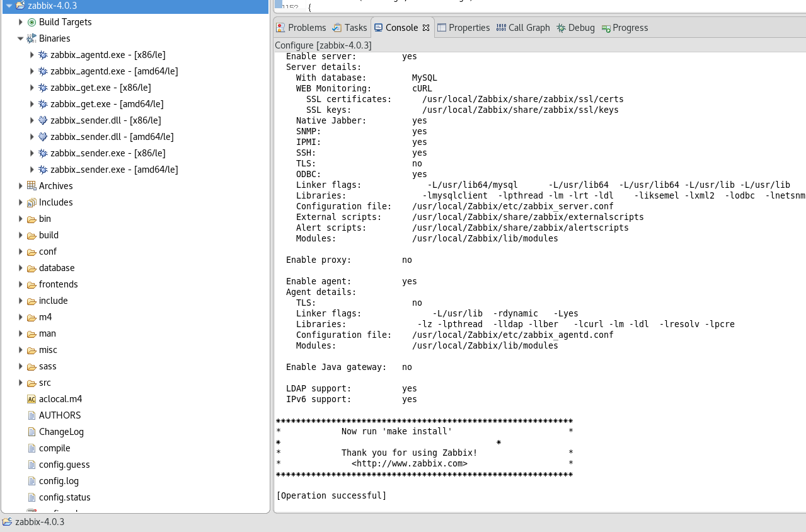The image size is (806, 532).
Task: Select the config.status file
Action: pyautogui.click(x=65, y=497)
